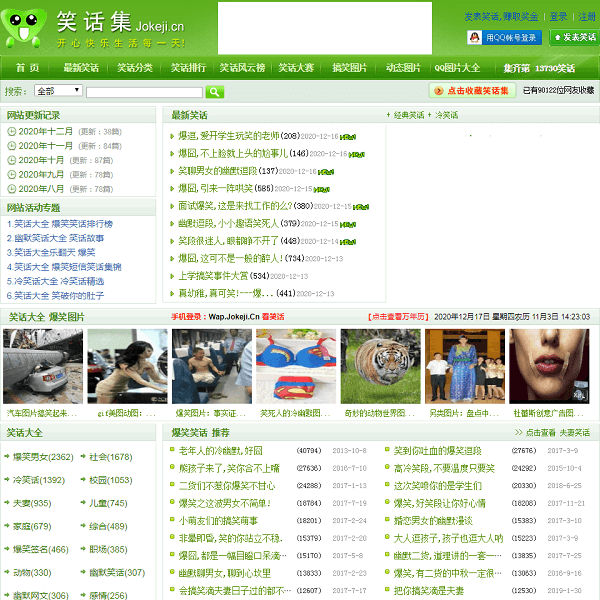
Task: Click 用QQ帐号登录 button
Action: [504, 37]
